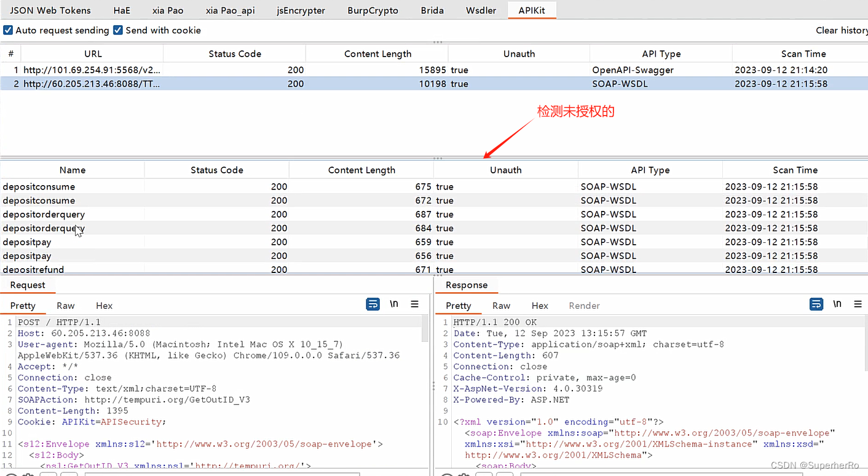868x476 pixels.
Task: Select depositconsume row with length 675
Action: point(434,186)
